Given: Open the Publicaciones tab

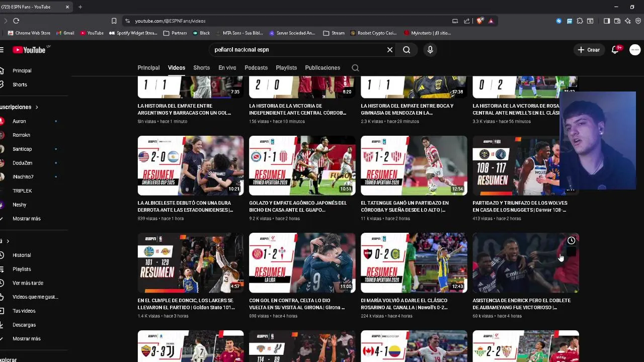Looking at the screenshot, I should coord(323,68).
